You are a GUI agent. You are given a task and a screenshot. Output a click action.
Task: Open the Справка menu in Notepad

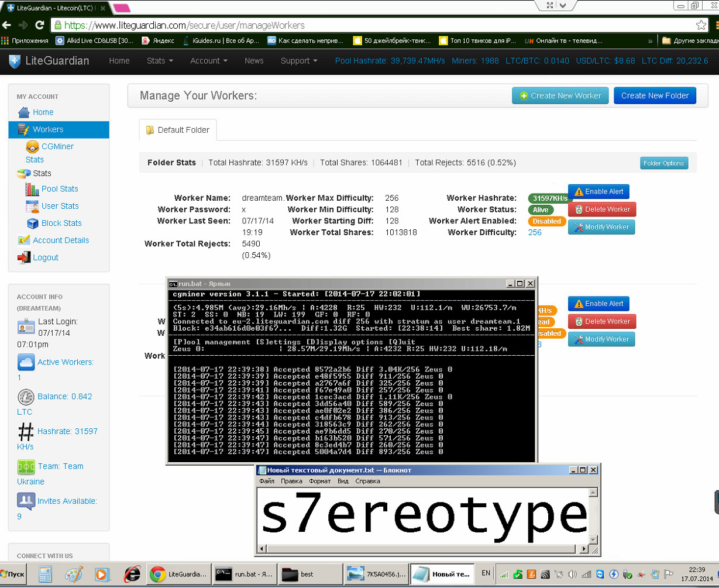coord(367,481)
